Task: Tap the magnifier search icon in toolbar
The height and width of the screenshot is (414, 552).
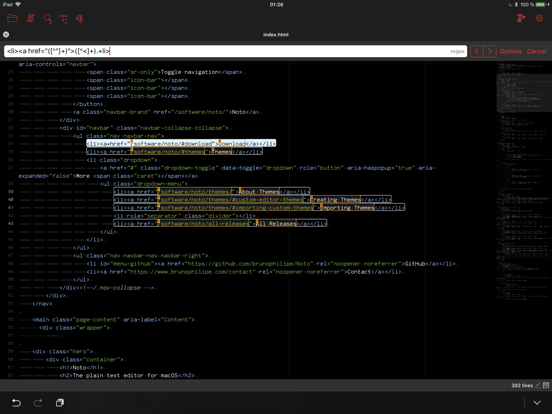Action: pos(48,19)
